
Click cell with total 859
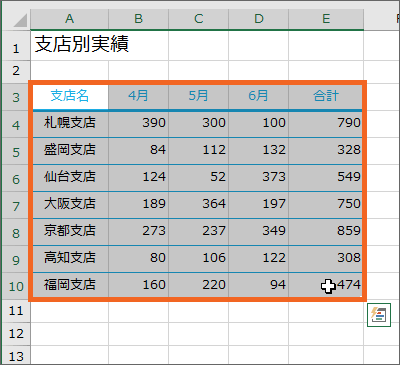click(325, 232)
